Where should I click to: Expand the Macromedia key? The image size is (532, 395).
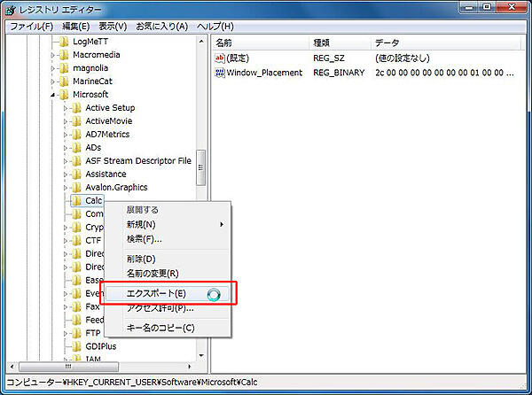52,55
